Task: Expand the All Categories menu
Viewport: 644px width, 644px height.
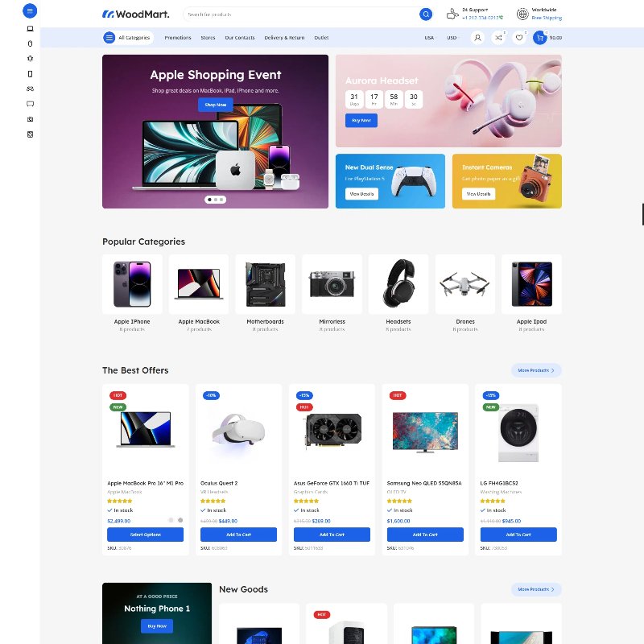Action: [127, 37]
